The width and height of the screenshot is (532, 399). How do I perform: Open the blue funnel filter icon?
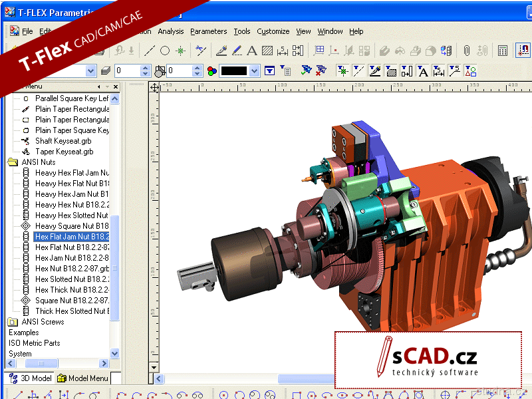point(270,71)
